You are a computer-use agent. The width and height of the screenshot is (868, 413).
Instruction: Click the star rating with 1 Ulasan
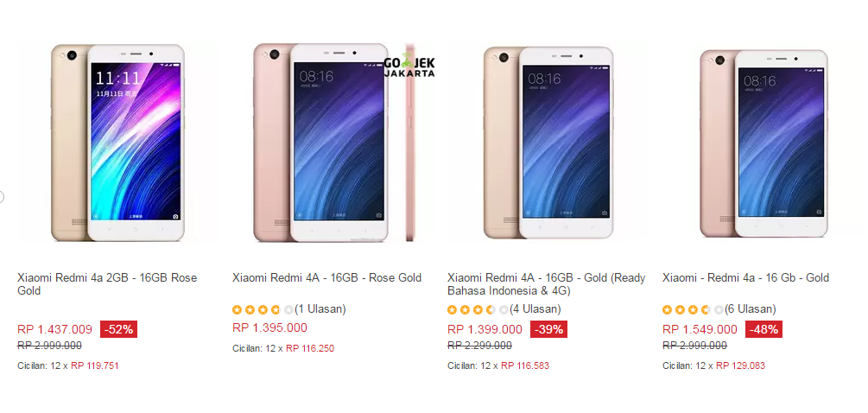click(x=263, y=309)
